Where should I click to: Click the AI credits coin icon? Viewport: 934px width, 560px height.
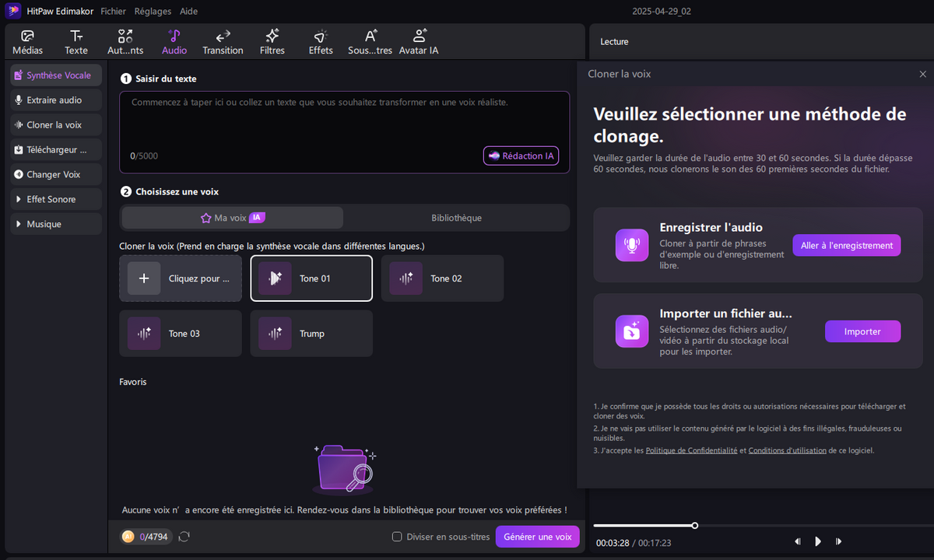click(128, 537)
